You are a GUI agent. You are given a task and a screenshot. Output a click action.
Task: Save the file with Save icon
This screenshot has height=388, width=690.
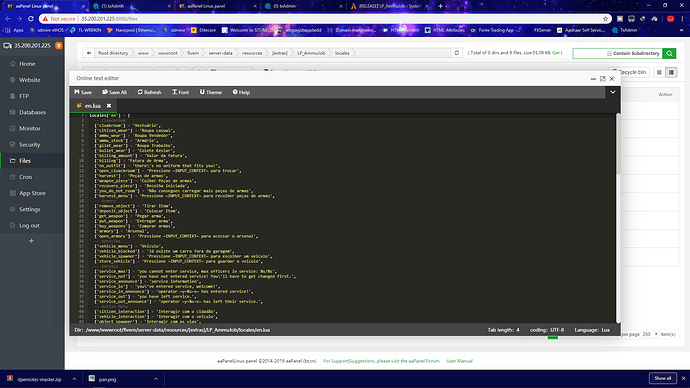tap(83, 92)
